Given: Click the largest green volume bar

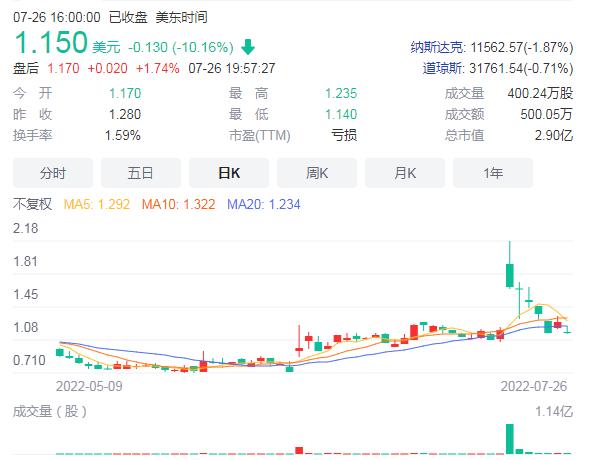Looking at the screenshot, I should point(510,439).
